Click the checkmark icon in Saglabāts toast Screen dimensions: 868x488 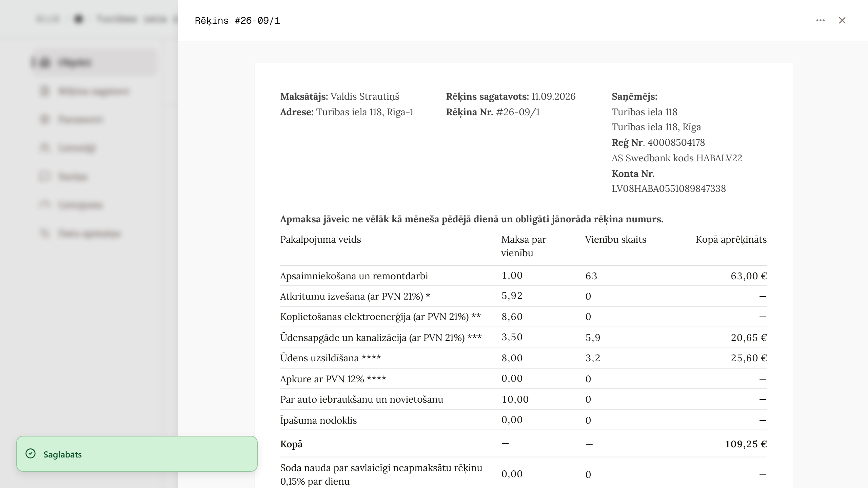[31, 454]
